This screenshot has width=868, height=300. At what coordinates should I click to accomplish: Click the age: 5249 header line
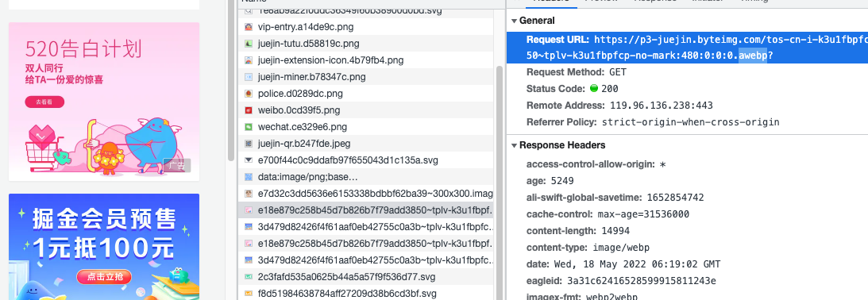(550, 181)
